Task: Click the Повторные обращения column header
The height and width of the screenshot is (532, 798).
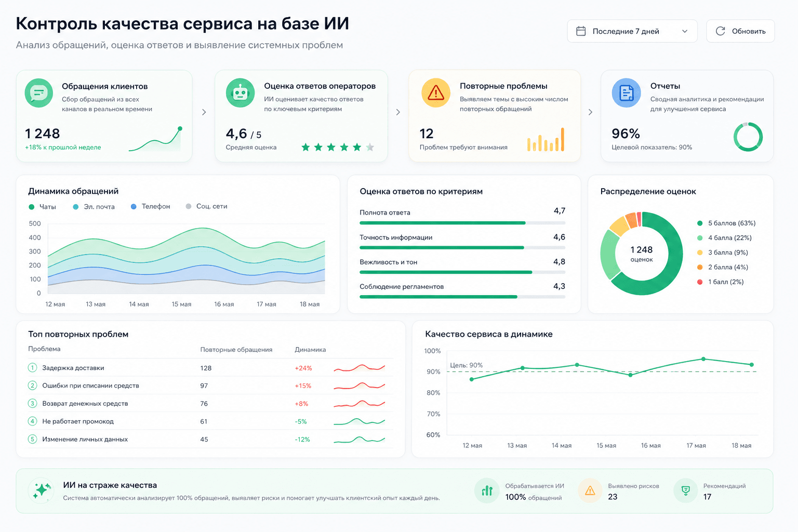Action: [x=236, y=350]
